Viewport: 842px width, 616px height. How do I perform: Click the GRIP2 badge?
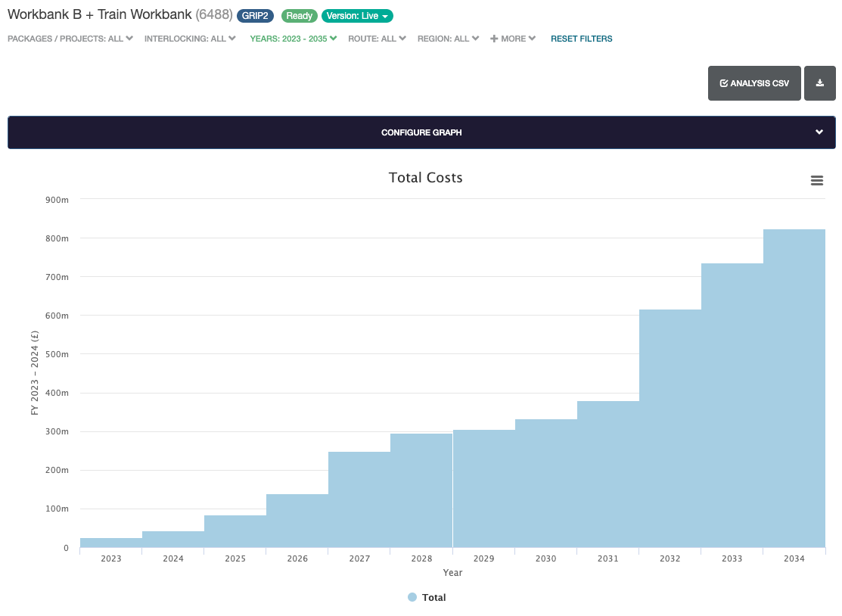coord(255,16)
